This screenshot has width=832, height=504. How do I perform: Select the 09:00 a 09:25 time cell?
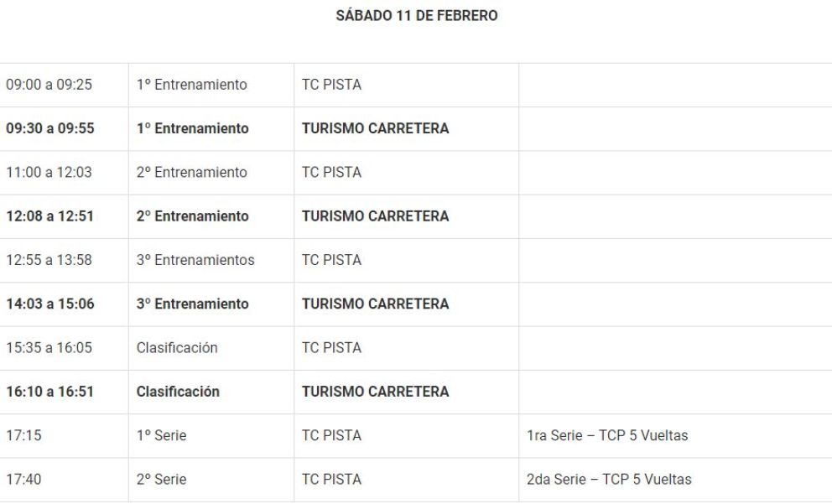point(49,85)
